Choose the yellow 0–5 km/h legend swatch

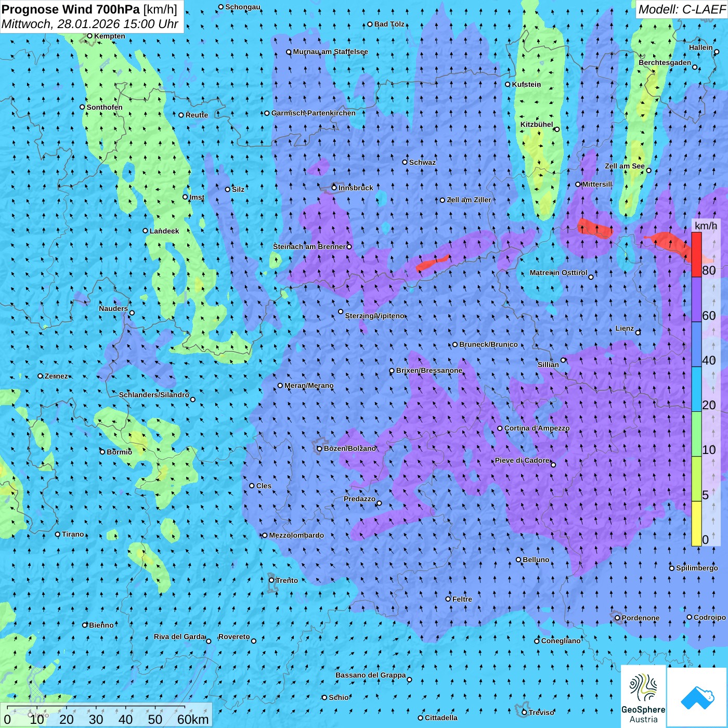[x=696, y=524]
